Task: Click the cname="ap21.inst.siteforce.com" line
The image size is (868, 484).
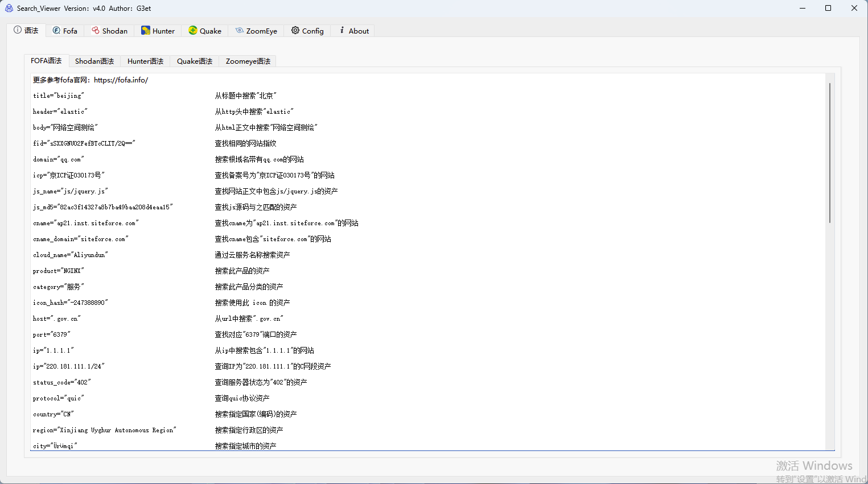Action: click(85, 224)
